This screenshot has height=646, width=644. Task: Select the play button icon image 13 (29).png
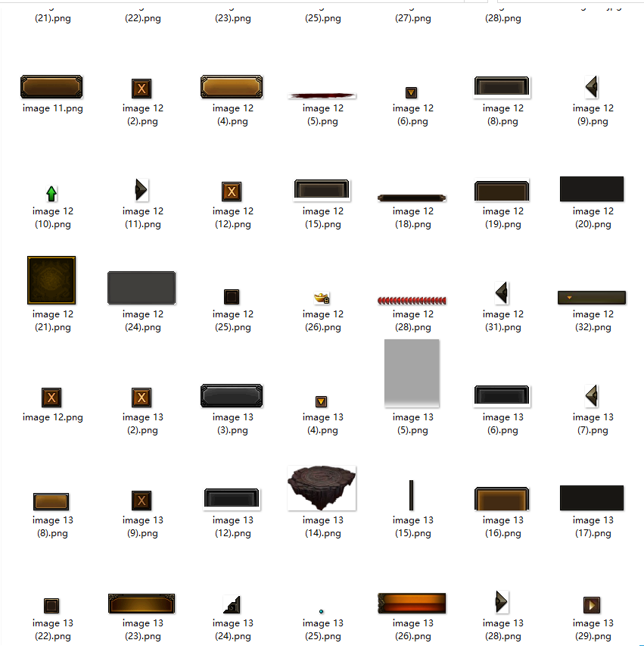point(592,605)
